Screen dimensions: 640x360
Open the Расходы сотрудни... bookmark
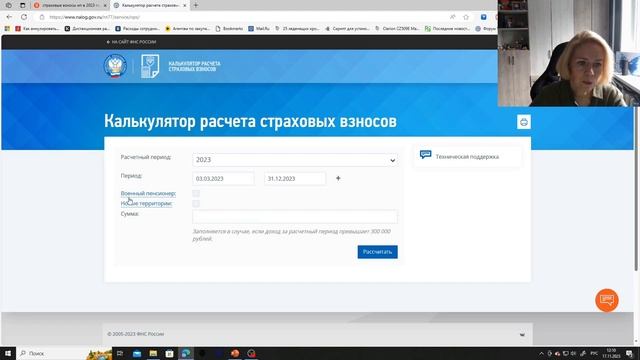pyautogui.click(x=138, y=29)
